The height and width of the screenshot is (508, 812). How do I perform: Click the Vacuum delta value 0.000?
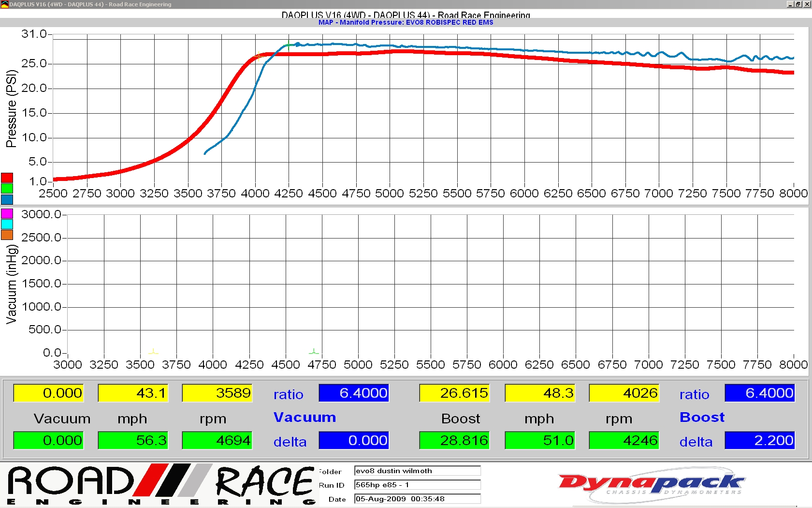click(354, 440)
